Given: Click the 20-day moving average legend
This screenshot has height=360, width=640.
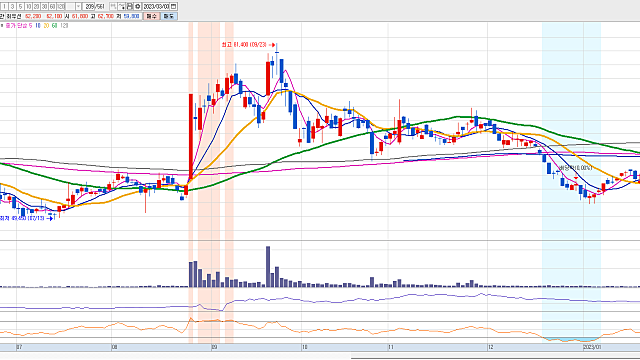Looking at the screenshot, I should pyautogui.click(x=46, y=26).
